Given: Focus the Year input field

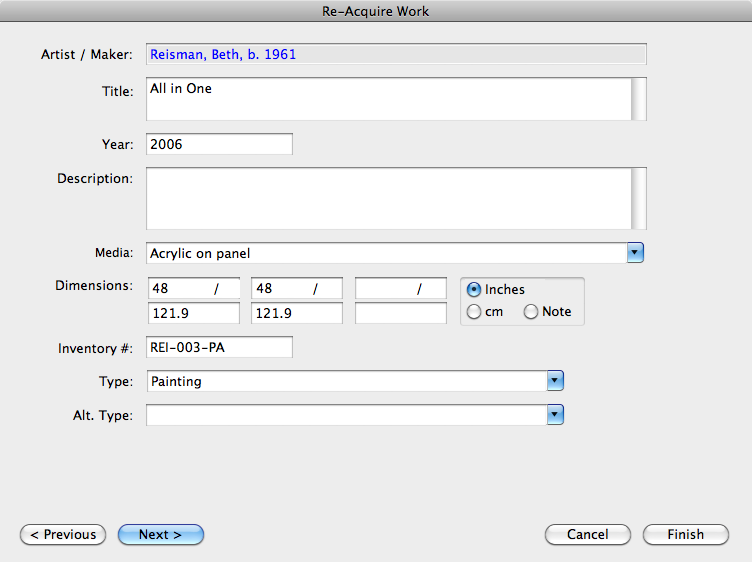Looking at the screenshot, I should (x=219, y=145).
